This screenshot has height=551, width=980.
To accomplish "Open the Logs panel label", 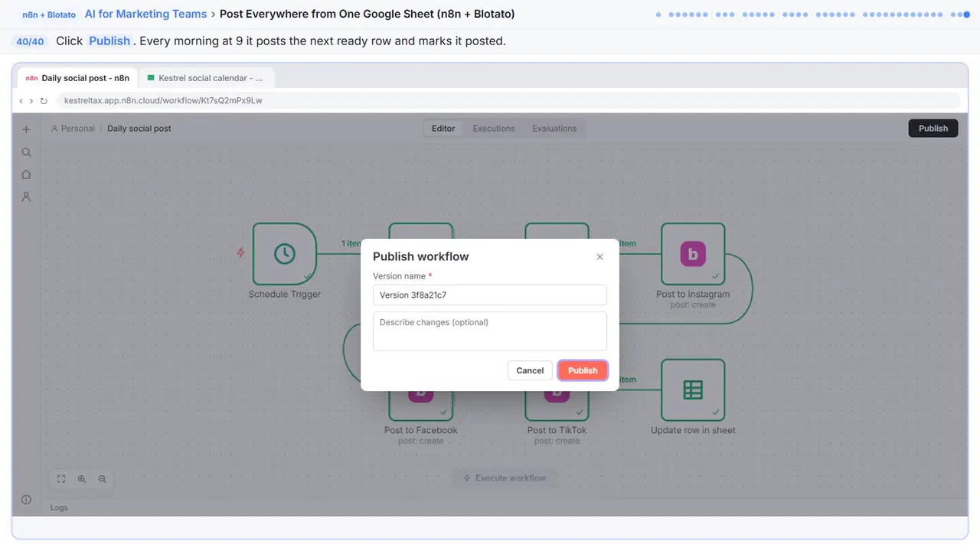I will 59,507.
